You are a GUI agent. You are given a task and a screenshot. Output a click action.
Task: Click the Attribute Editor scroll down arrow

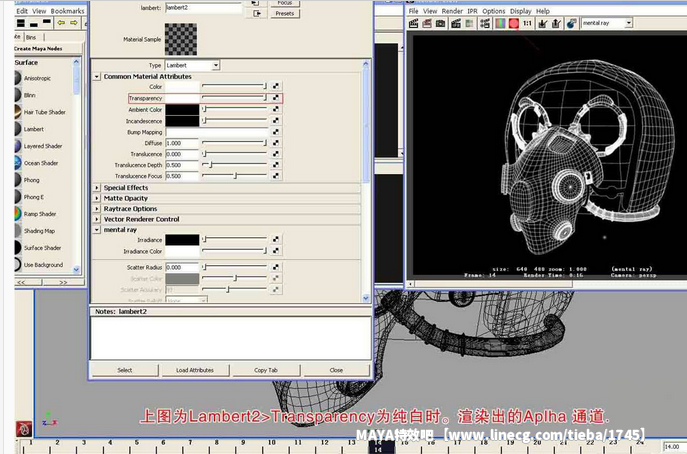pyautogui.click(x=366, y=298)
